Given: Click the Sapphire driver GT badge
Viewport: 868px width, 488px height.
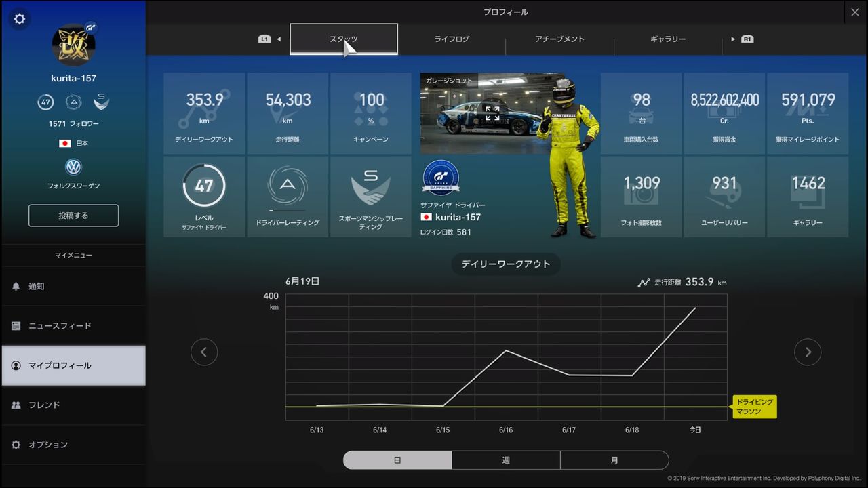Looking at the screenshot, I should (441, 178).
